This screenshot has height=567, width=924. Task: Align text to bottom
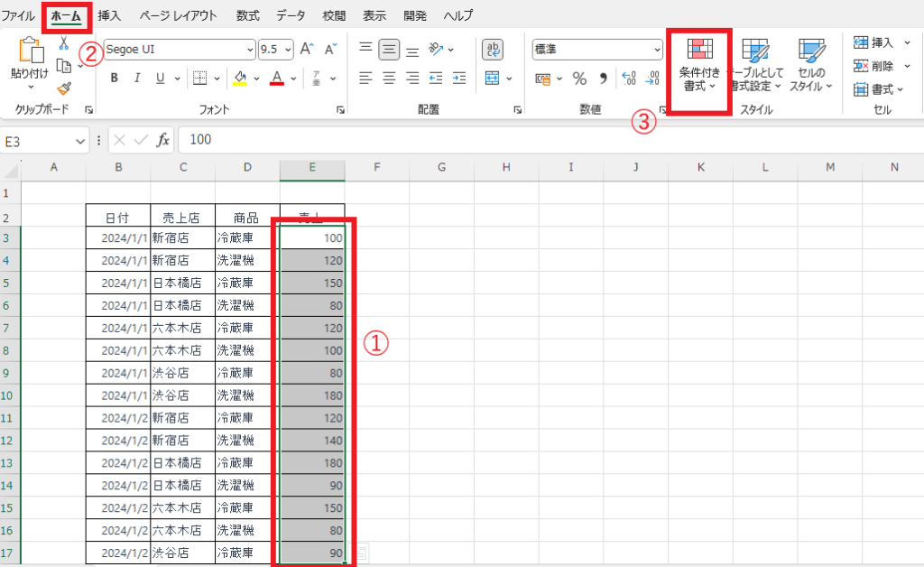click(x=412, y=51)
